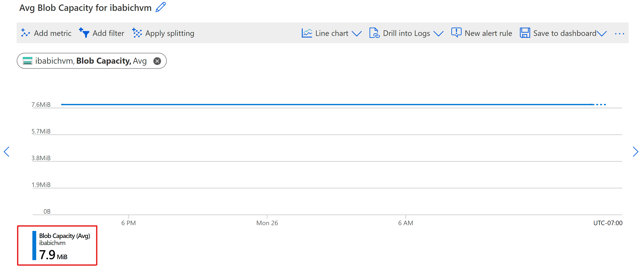Remove the Blob Capacity metric pill
The height and width of the screenshot is (279, 644).
pyautogui.click(x=157, y=61)
